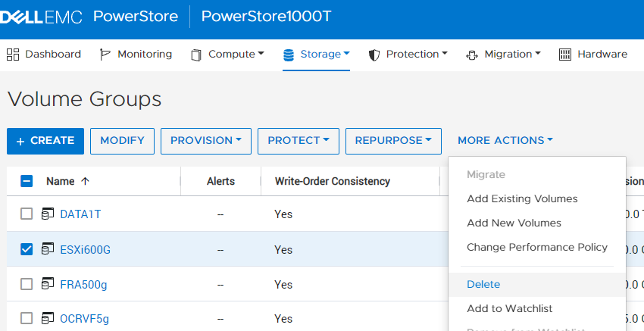
Task: Click the Name column sort arrow
Action: pyautogui.click(x=85, y=181)
